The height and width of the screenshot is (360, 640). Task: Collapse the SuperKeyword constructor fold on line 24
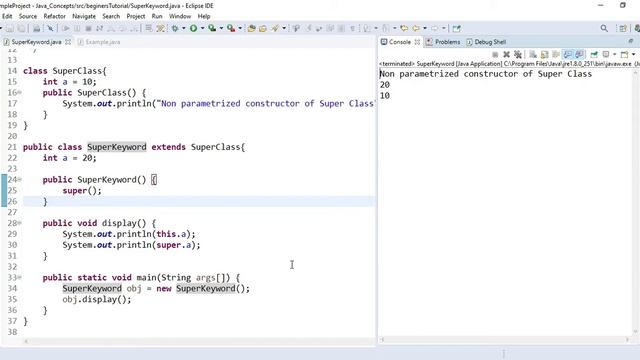pyautogui.click(x=20, y=180)
